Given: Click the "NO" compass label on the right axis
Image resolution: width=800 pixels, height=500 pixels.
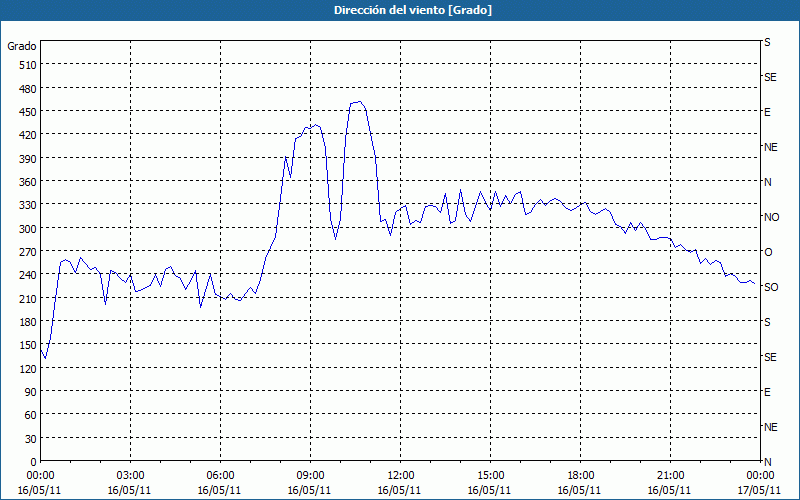Looking at the screenshot, I should 771,217.
